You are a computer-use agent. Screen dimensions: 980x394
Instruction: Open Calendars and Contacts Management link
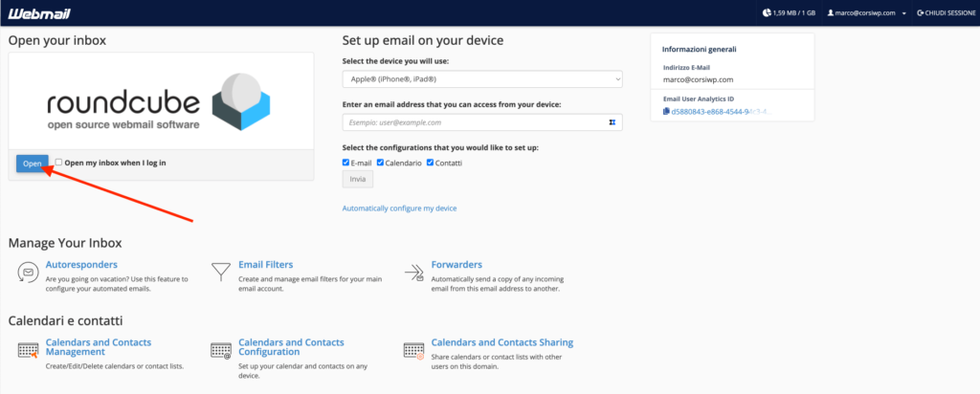99,347
